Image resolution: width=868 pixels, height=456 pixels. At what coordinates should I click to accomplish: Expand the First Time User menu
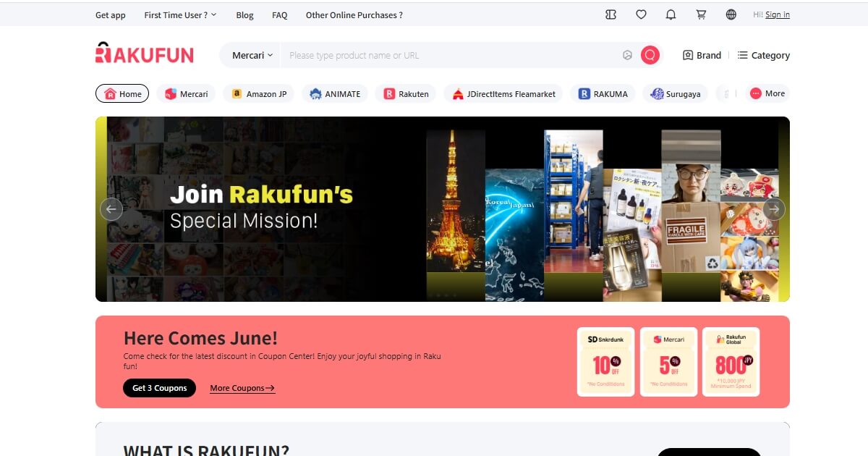coord(180,14)
